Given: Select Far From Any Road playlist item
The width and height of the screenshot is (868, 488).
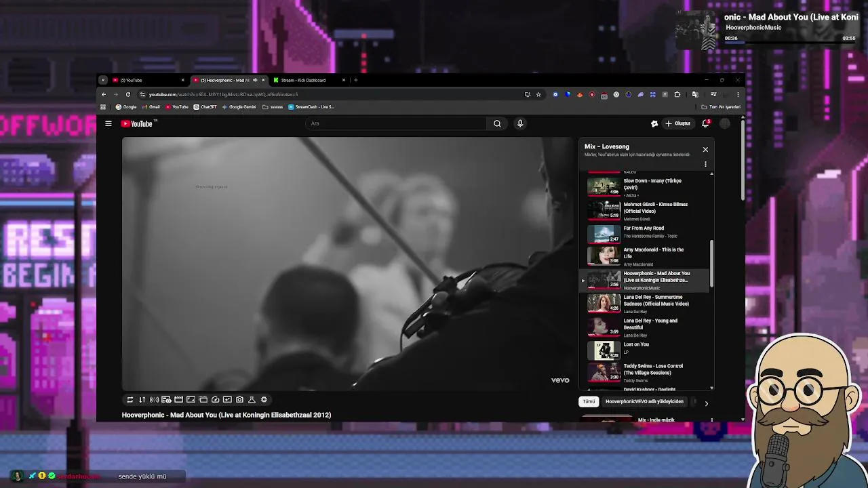Looking at the screenshot, I should point(645,235).
